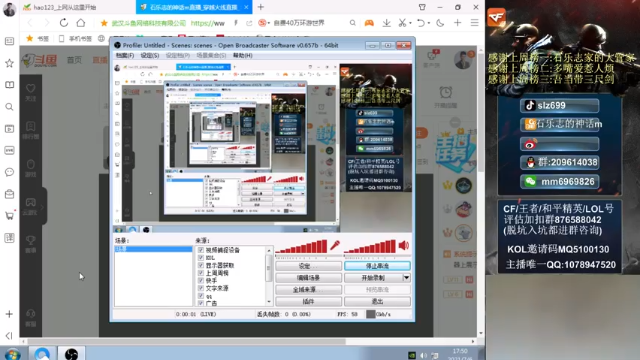Open a new browser tab
640x360 pixels.
coord(261,7)
